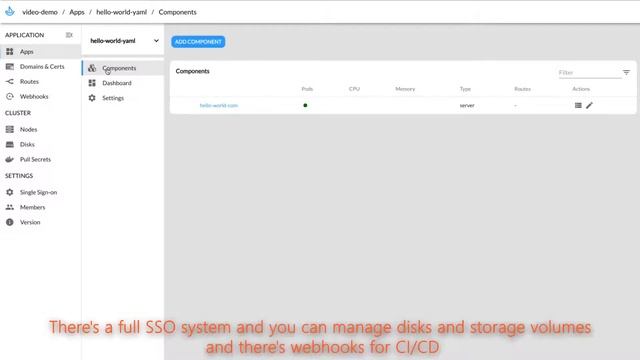Image resolution: width=640 pixels, height=360 pixels.
Task: Click Components in the breadcrumb
Action: (x=177, y=12)
